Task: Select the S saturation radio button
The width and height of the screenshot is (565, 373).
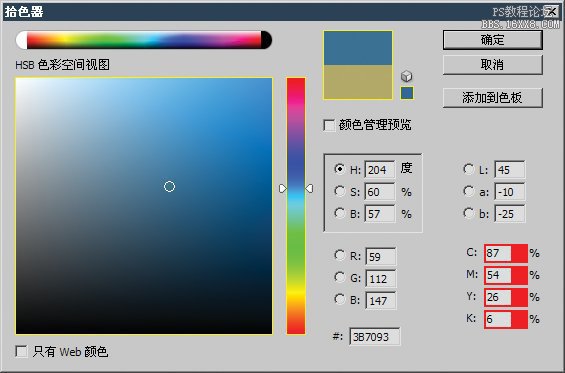Action: (339, 191)
